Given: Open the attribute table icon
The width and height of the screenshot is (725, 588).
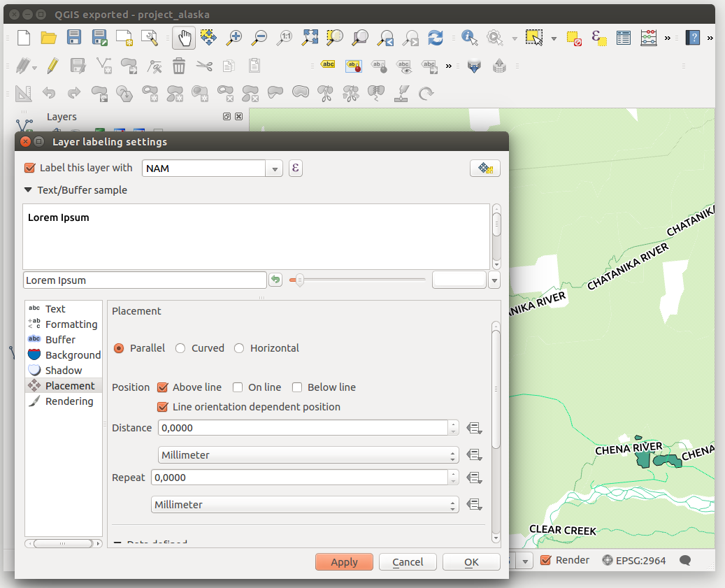Looking at the screenshot, I should (624, 38).
